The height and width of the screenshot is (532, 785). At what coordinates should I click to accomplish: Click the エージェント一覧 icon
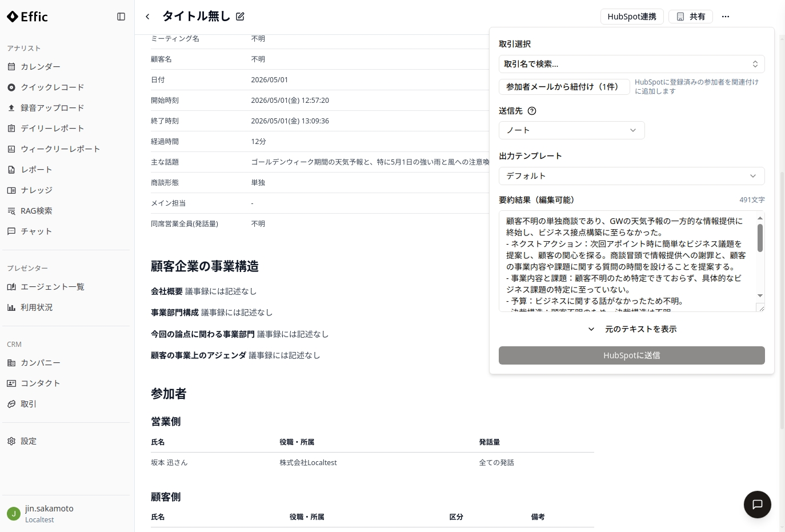point(11,287)
